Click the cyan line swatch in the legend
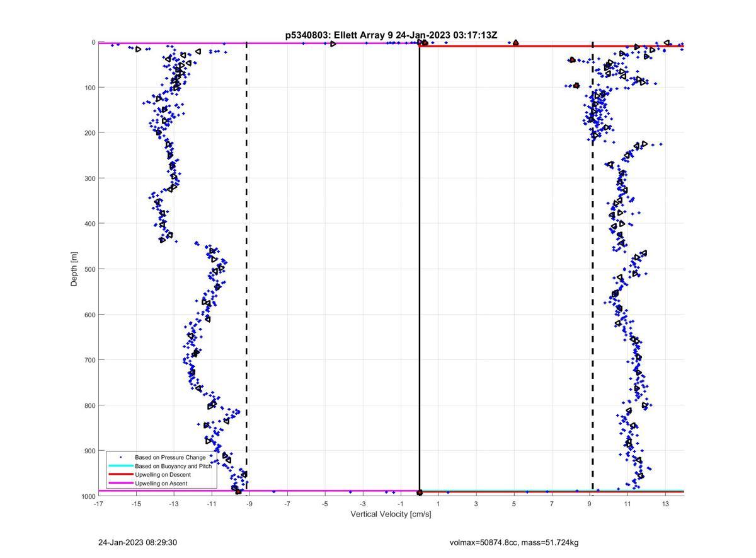The height and width of the screenshot is (558, 756). point(120,466)
